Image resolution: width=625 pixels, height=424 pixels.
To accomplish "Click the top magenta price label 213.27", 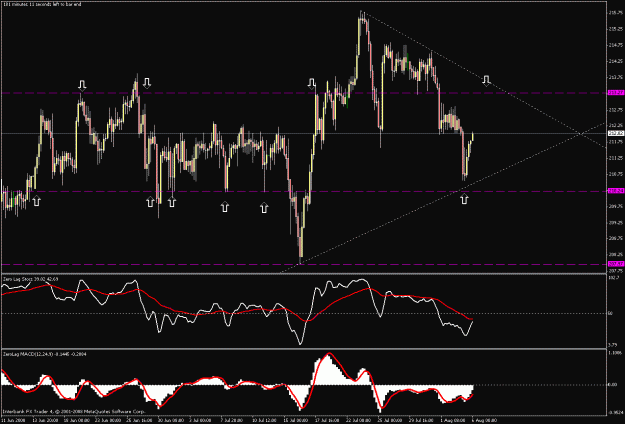I will [616, 93].
